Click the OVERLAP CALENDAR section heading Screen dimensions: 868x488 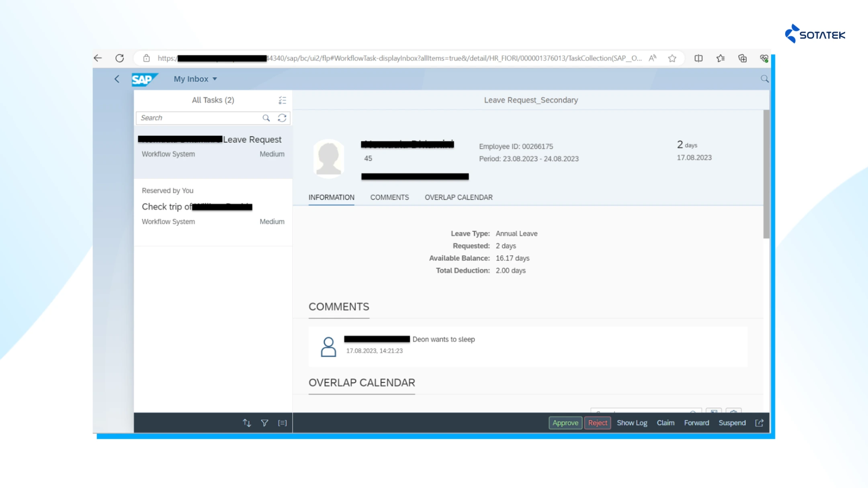[x=362, y=383]
